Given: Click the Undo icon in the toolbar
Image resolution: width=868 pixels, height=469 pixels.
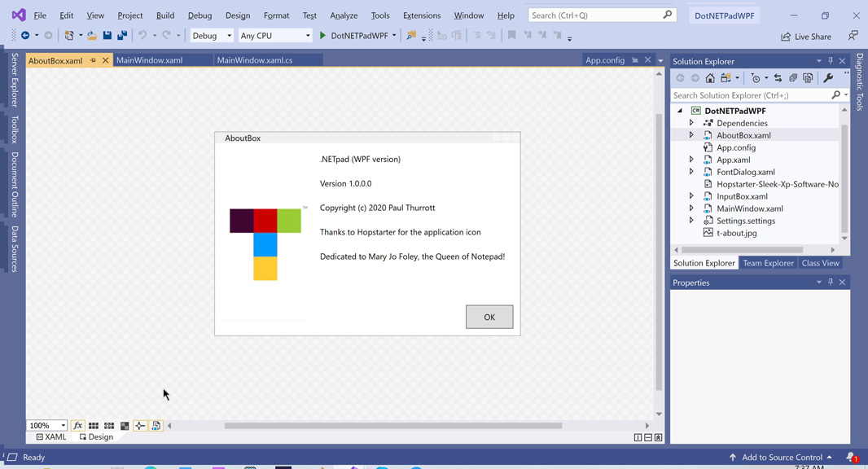Looking at the screenshot, I should pyautogui.click(x=142, y=35).
